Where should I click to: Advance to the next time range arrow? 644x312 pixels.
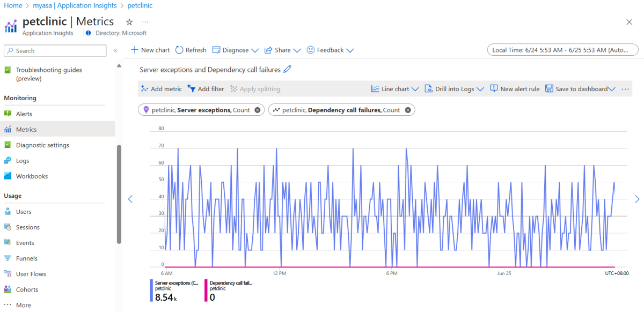point(637,199)
